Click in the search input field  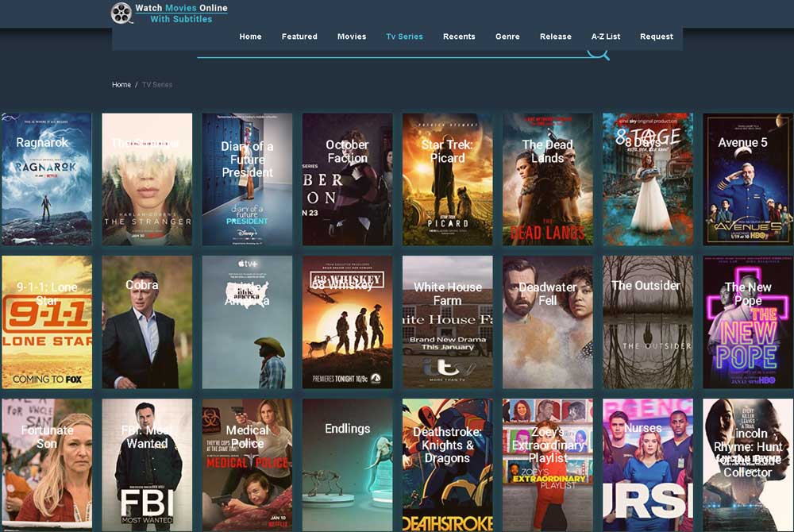point(392,52)
